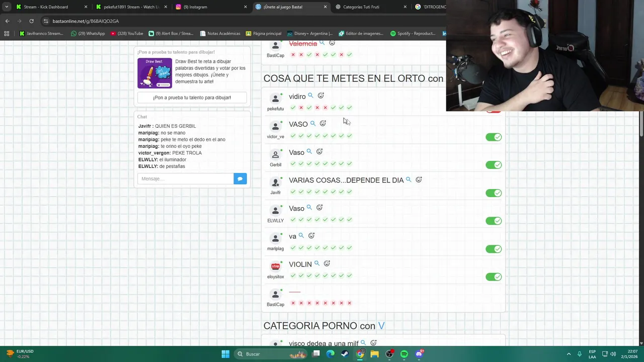Go back in browser history

tap(7, 21)
